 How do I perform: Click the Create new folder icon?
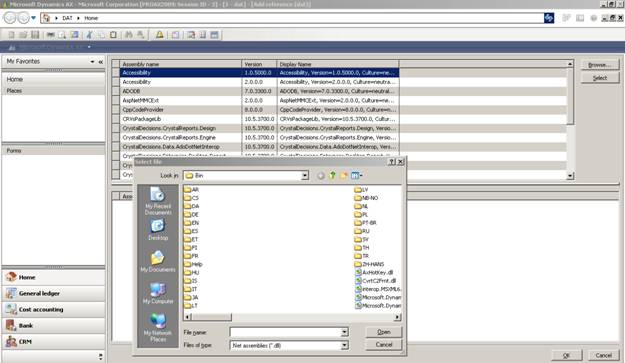pos(343,175)
